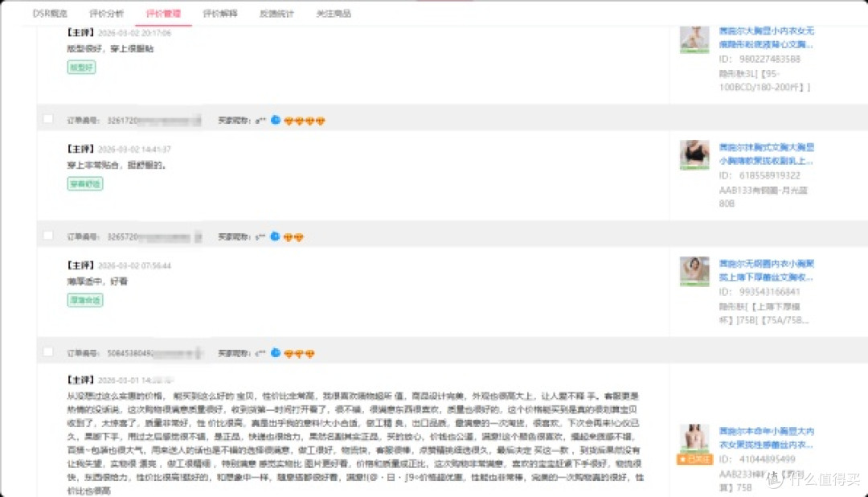Image resolution: width=868 pixels, height=497 pixels.
Task: Click the two-diamond buyer rank on order 3265720
Action: [x=293, y=236]
